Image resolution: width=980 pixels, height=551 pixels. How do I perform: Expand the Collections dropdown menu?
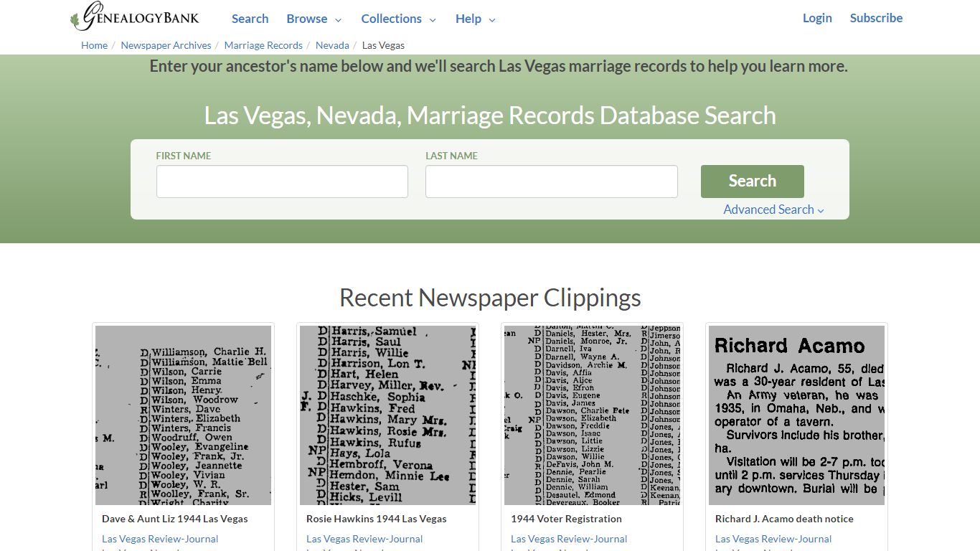pyautogui.click(x=398, y=19)
